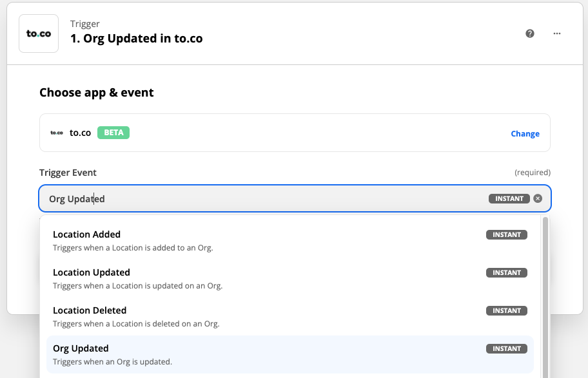Click the INSTANT badge beside Location Added
This screenshot has height=378, width=588.
click(506, 234)
